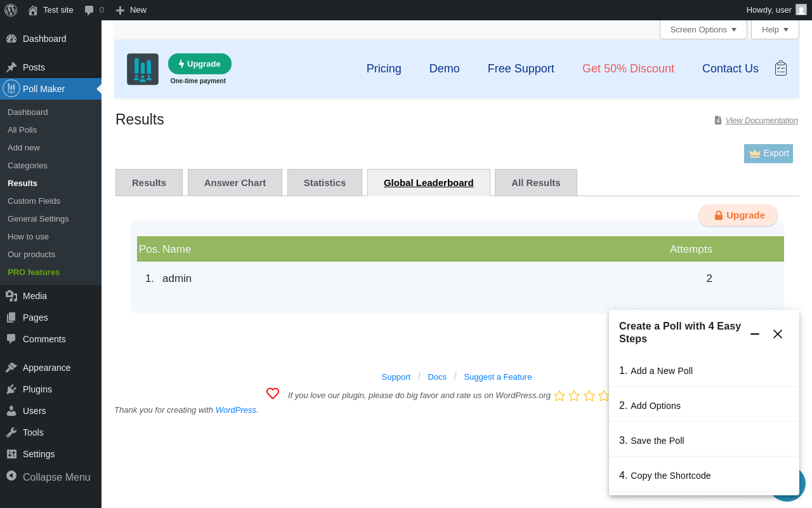Open Tools menu

pyautogui.click(x=51, y=432)
